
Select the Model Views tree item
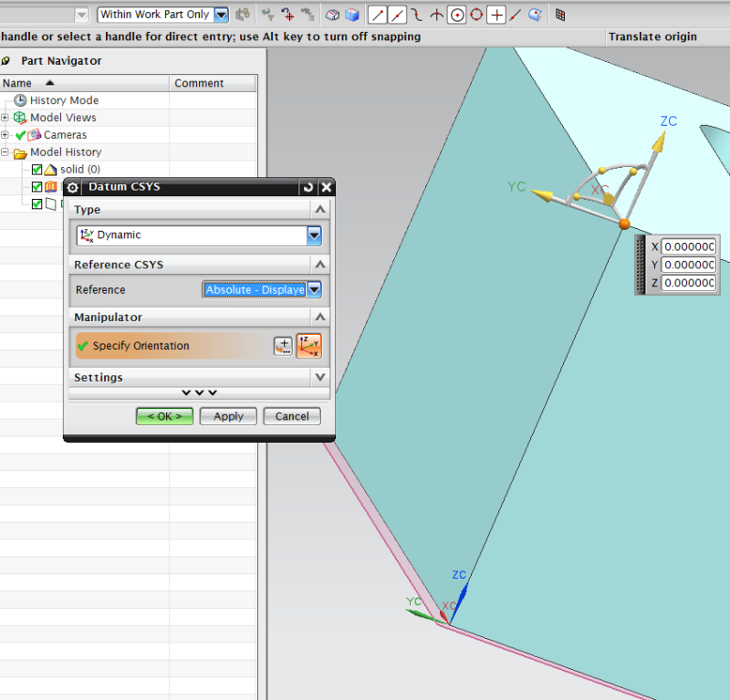tap(63, 118)
